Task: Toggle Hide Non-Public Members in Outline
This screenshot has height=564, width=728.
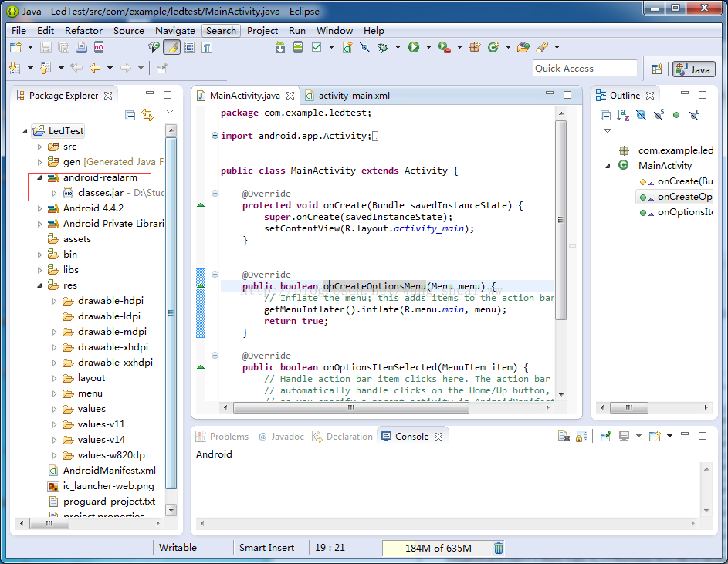Action: 676,115
